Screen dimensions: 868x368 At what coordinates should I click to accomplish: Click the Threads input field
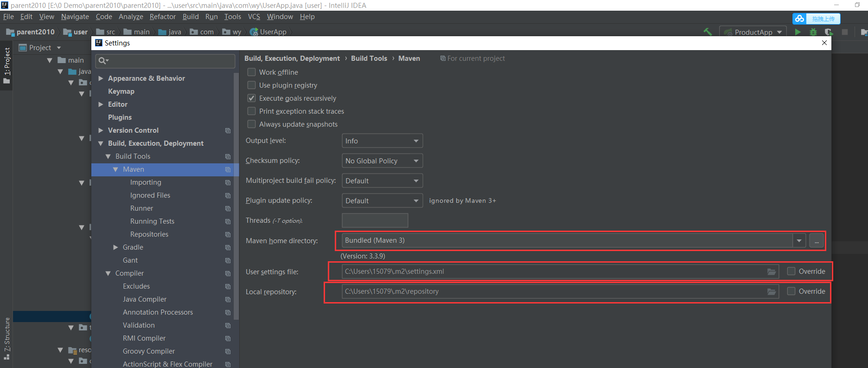(375, 220)
